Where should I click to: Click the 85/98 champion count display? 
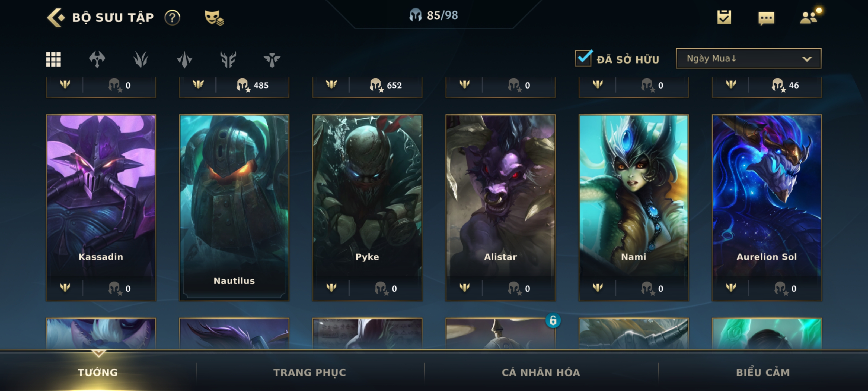pyautogui.click(x=434, y=15)
